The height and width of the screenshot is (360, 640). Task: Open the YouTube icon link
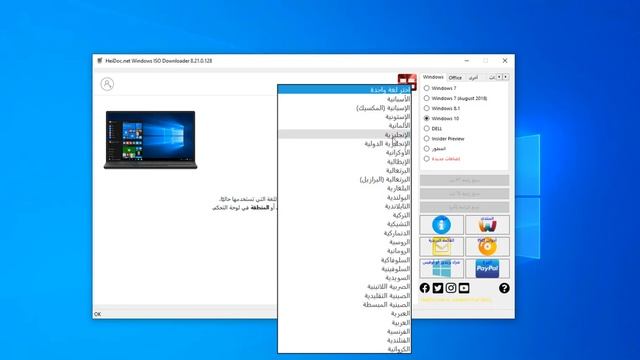pyautogui.click(x=464, y=288)
